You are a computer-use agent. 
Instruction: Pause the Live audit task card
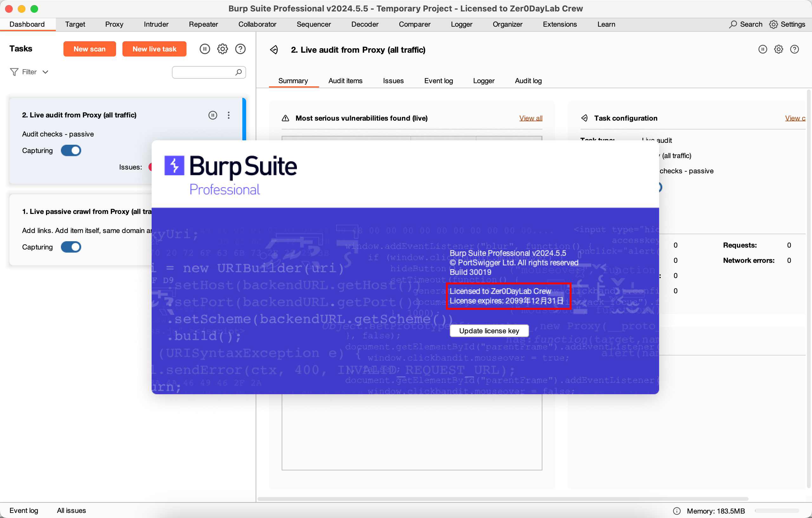tap(213, 115)
